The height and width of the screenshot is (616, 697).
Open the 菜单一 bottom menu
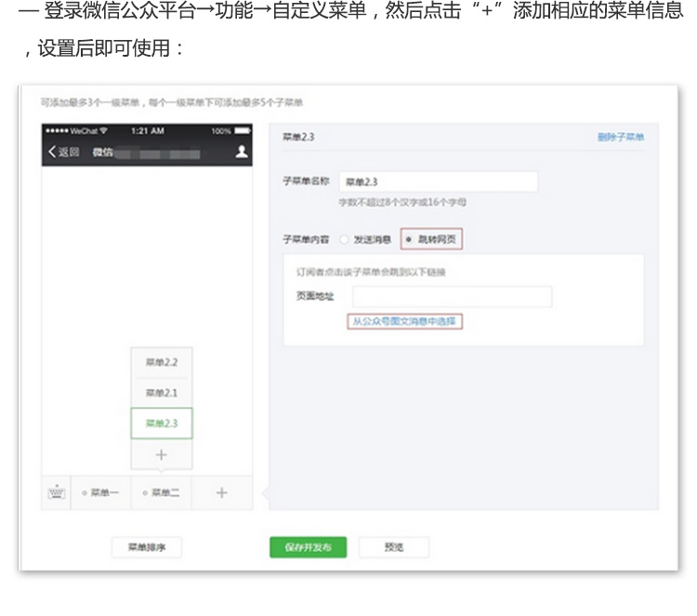point(100,492)
